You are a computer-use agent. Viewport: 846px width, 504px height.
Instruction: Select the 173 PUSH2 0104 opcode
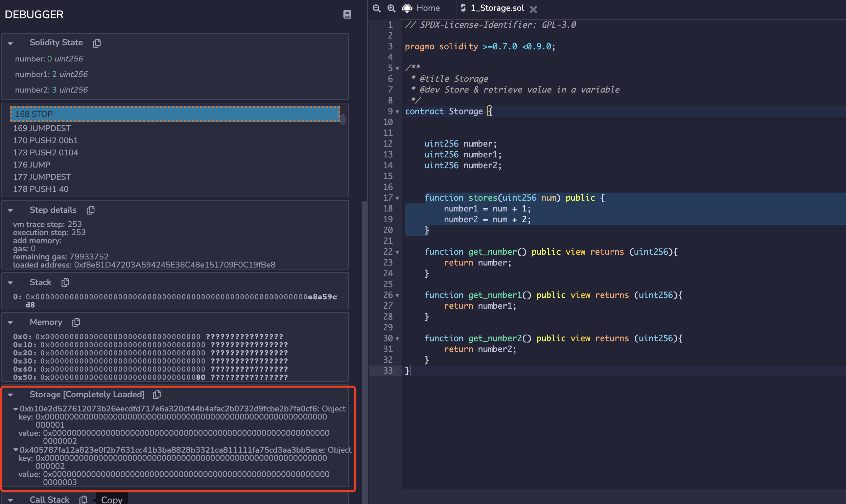click(x=175, y=153)
